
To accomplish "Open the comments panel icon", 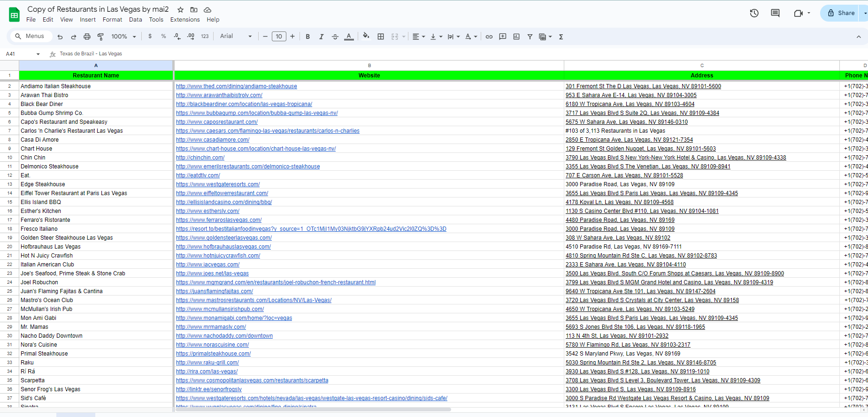I will coord(776,13).
